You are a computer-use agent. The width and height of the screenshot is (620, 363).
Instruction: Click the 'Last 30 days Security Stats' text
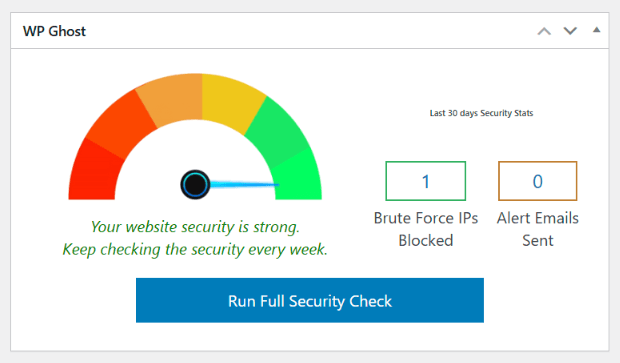tap(481, 113)
